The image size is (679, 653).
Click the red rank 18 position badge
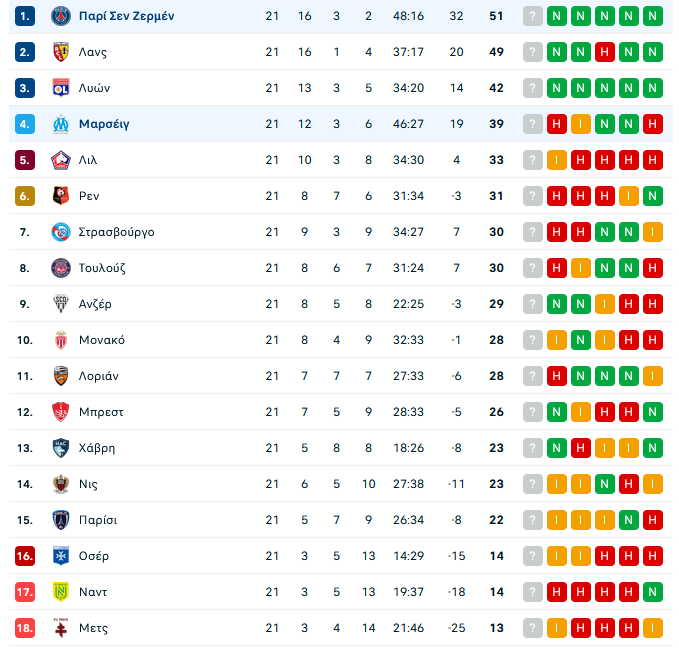[25, 628]
